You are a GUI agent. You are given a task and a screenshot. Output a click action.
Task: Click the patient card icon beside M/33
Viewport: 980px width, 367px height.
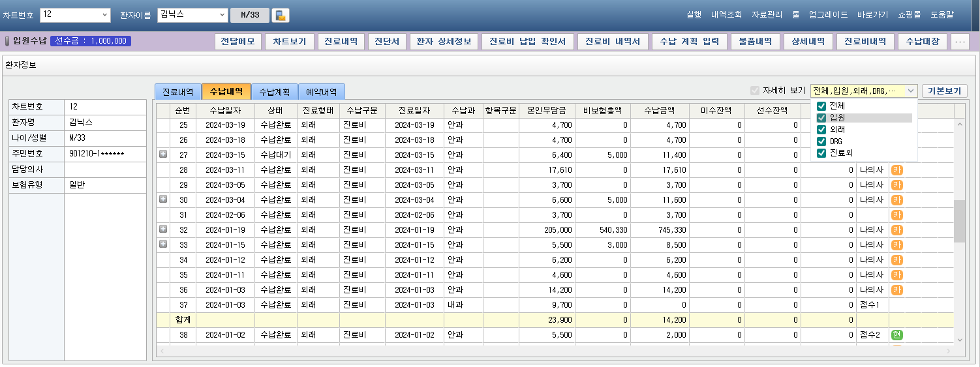(281, 16)
